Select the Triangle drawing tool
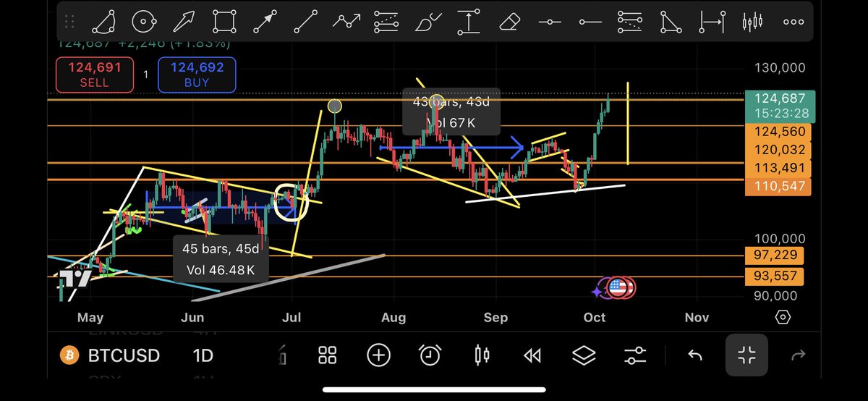This screenshot has height=401, width=868. point(672,22)
